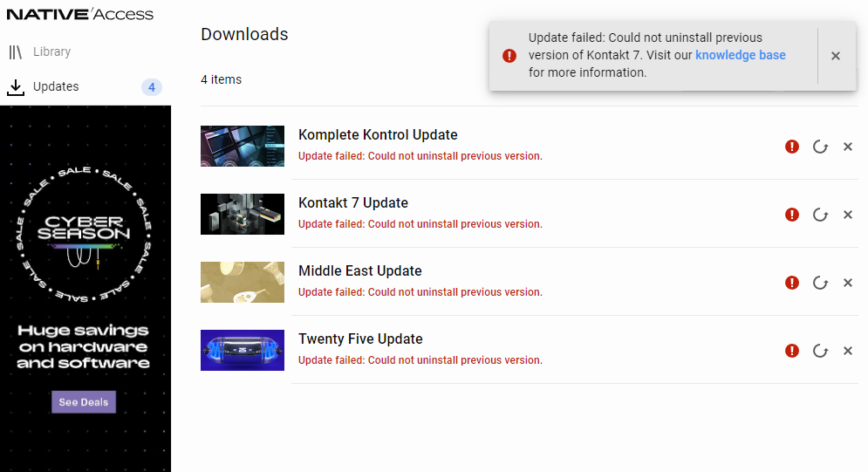Click the Middle East update failed message
The image size is (868, 472).
[x=420, y=292]
